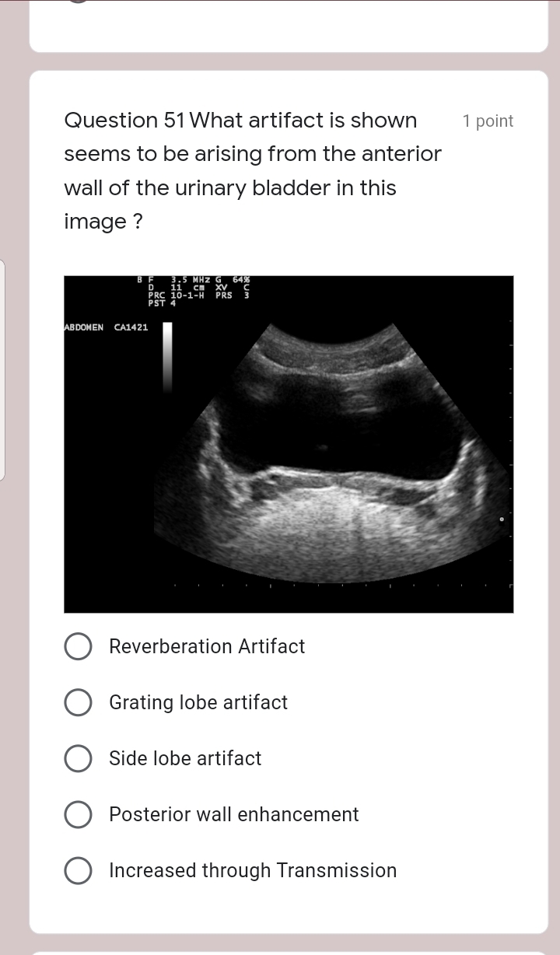
Task: Select the Reverberation Artifact answer option
Action: click(78, 645)
